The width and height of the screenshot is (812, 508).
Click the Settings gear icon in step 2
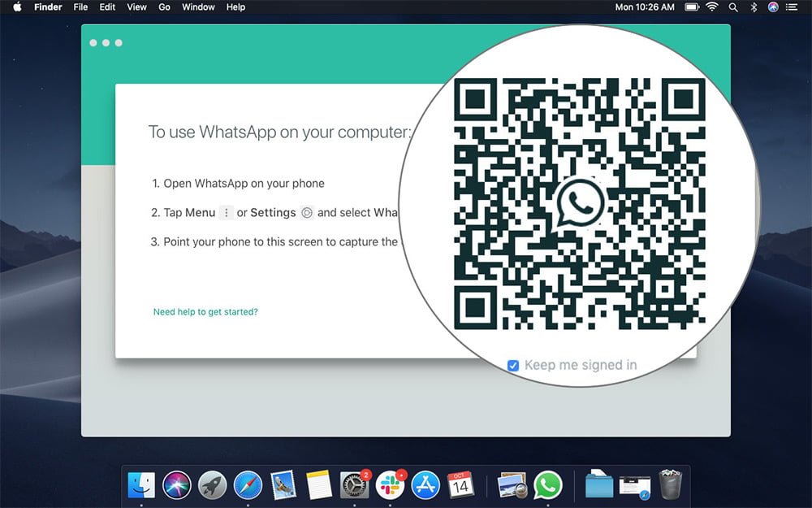click(x=307, y=212)
